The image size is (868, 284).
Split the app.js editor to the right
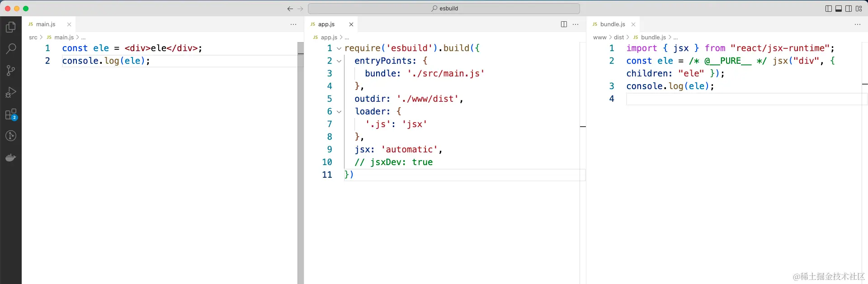[x=564, y=24]
